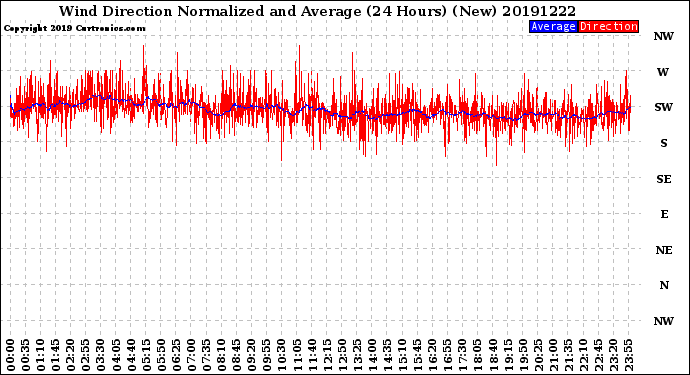The height and width of the screenshot is (375, 690).
Task: Click the 07:35 time axis label
Action: pyautogui.click(x=206, y=355)
